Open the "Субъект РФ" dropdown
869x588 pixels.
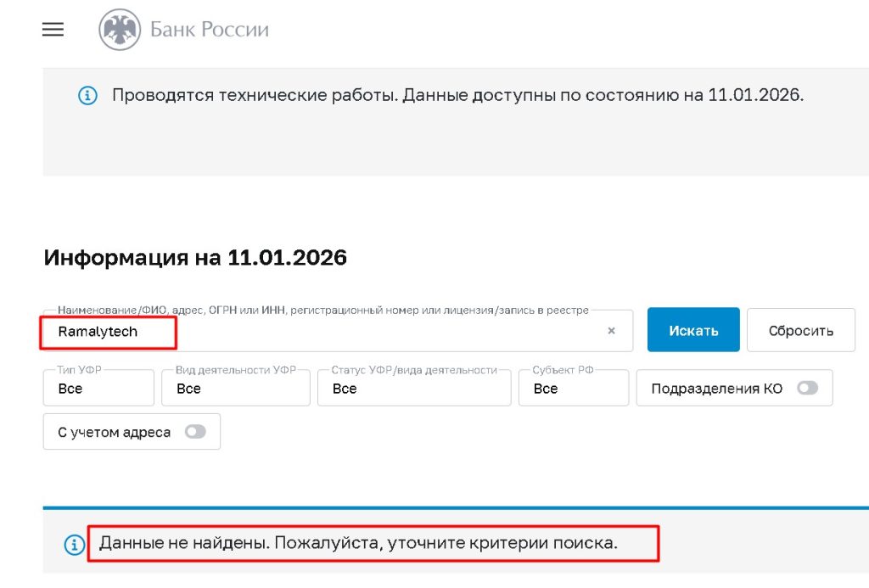pos(574,388)
